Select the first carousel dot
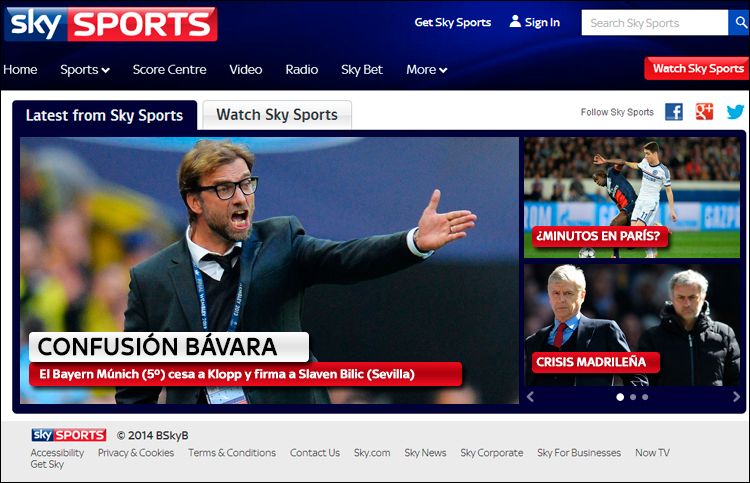The image size is (750, 483). (620, 397)
